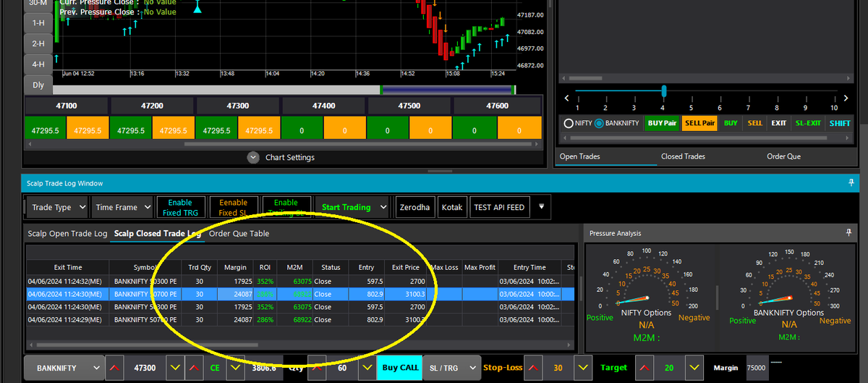Switch chart to the 4-H timeframe
The width and height of the screenshot is (868, 383).
(x=38, y=64)
